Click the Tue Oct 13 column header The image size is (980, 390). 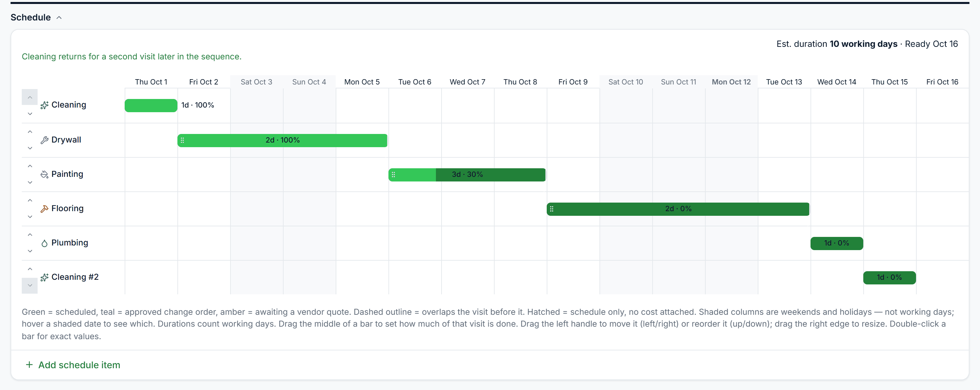784,82
